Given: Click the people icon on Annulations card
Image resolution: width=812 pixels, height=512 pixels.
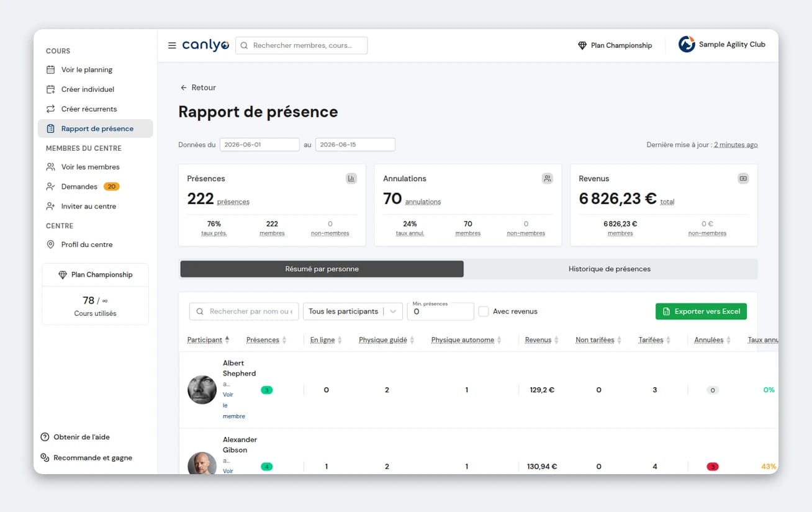Looking at the screenshot, I should pos(547,179).
